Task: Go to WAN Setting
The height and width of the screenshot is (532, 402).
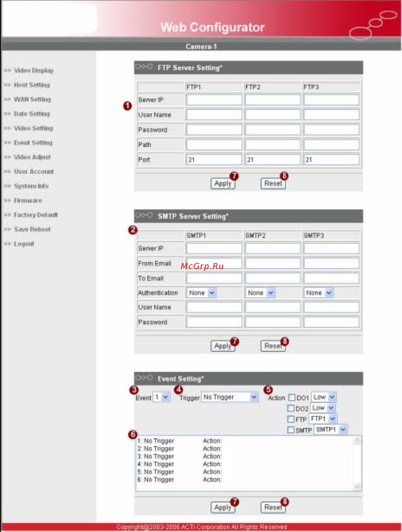Action: click(x=32, y=99)
